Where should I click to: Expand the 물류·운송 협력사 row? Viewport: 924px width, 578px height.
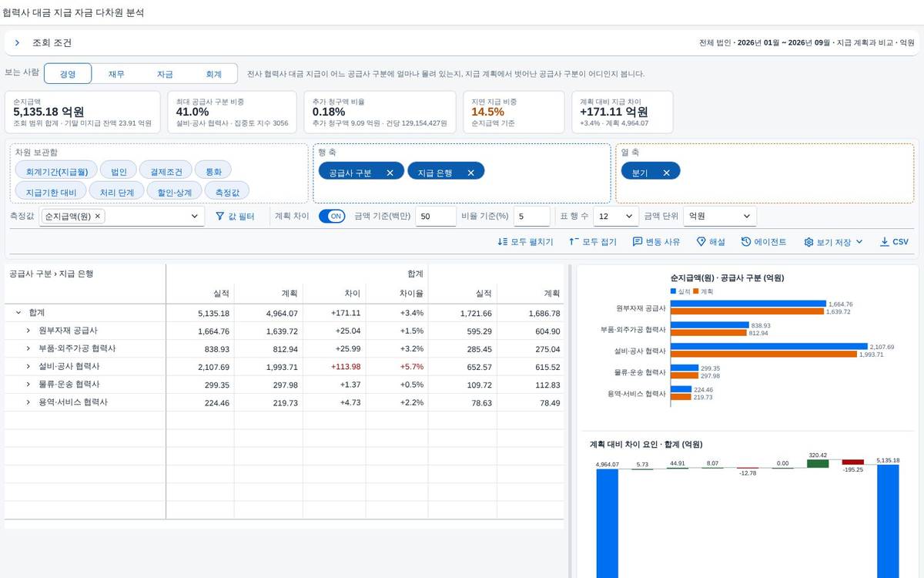[28, 385]
